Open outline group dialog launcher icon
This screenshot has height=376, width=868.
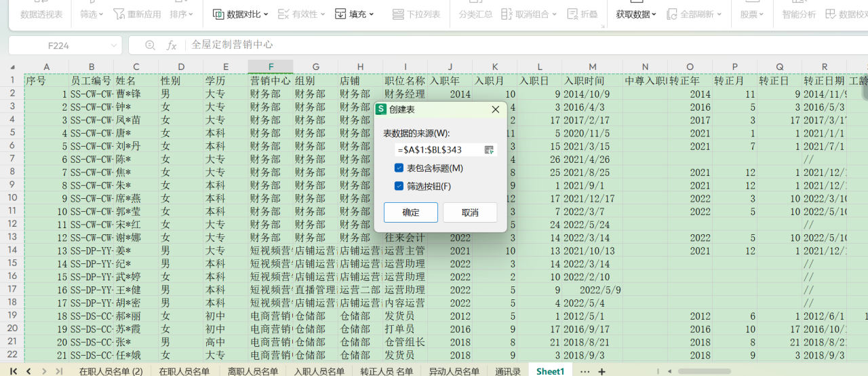pyautogui.click(x=603, y=26)
